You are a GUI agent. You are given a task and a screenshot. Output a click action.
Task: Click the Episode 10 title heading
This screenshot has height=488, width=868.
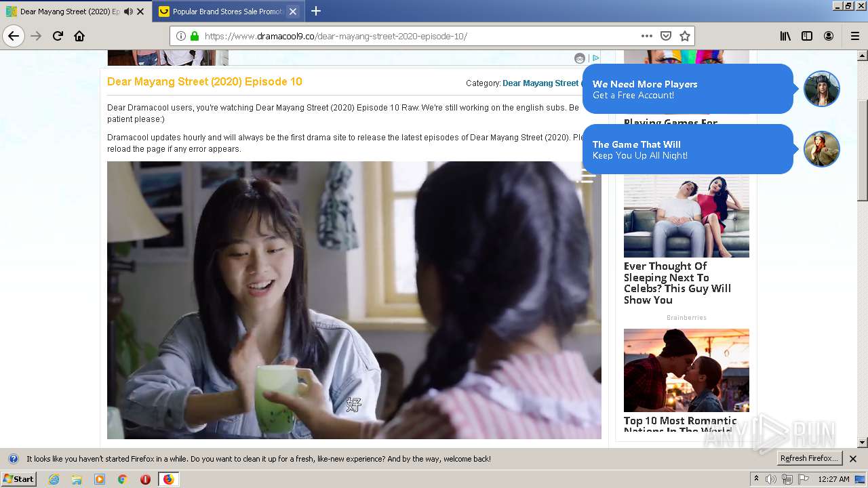[205, 81]
